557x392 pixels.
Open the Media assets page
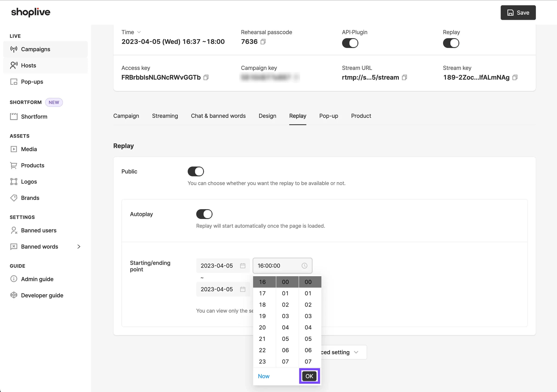click(45, 149)
